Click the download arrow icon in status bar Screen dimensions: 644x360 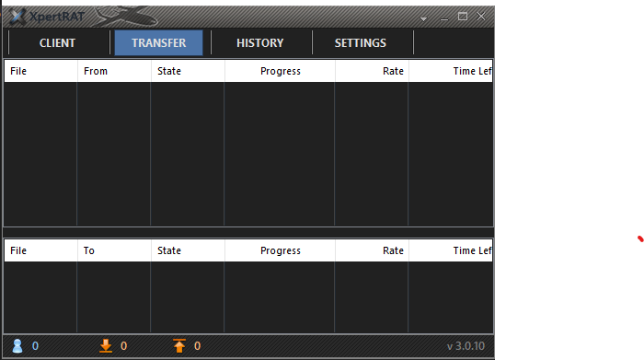(x=106, y=346)
